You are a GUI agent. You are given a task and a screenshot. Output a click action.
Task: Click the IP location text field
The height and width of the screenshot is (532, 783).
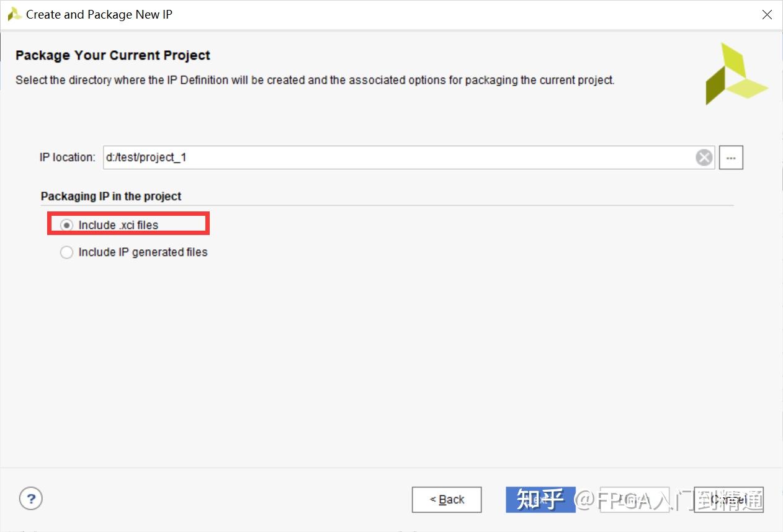point(408,157)
